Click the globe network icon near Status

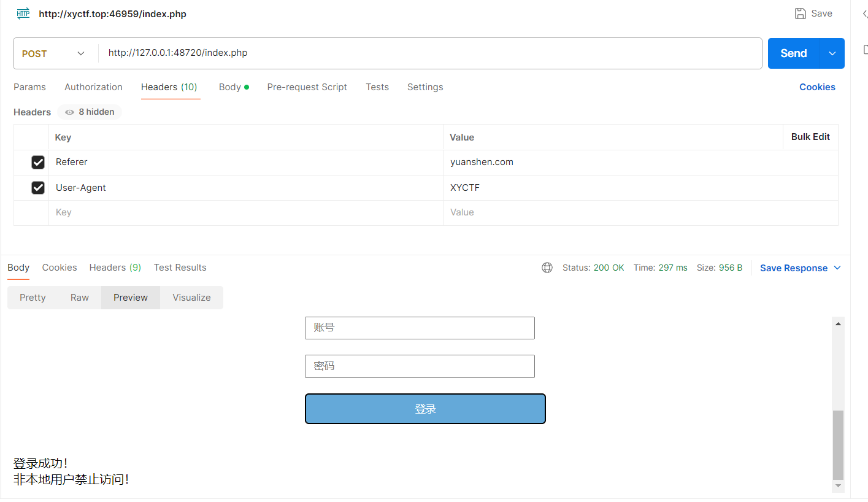point(547,268)
